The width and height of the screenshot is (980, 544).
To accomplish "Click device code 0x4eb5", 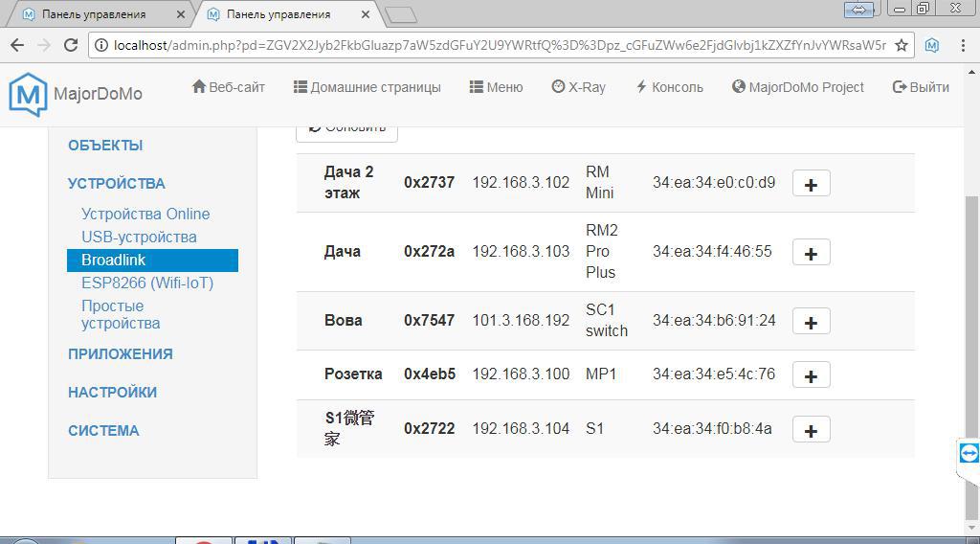I will pyautogui.click(x=430, y=374).
